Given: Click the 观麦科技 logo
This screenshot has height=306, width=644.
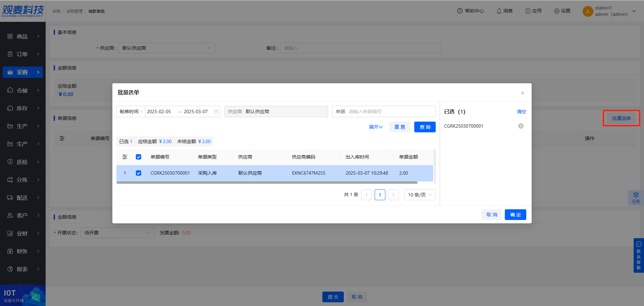Looking at the screenshot, I should tap(23, 11).
